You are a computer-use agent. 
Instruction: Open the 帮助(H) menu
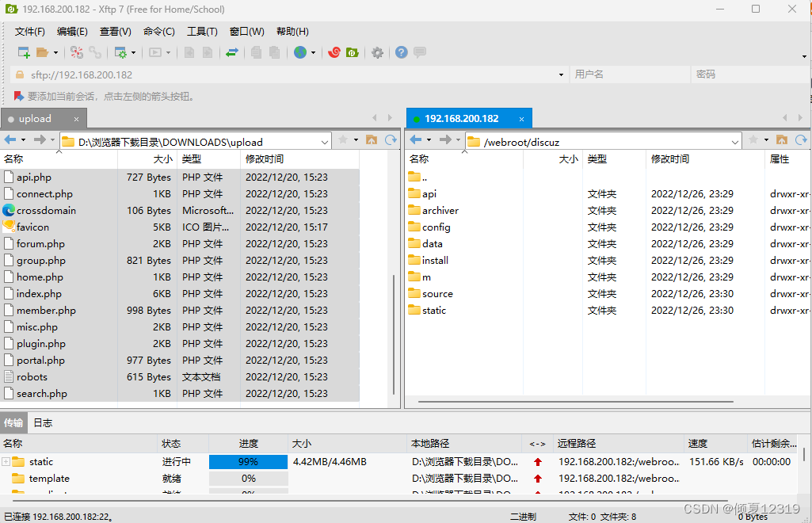[x=292, y=32]
